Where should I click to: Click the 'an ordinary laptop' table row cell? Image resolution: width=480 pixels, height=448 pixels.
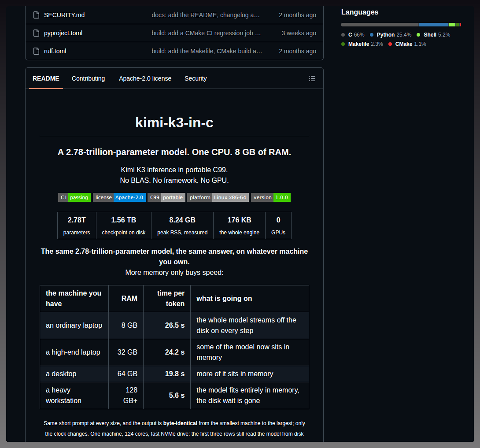coord(74,326)
